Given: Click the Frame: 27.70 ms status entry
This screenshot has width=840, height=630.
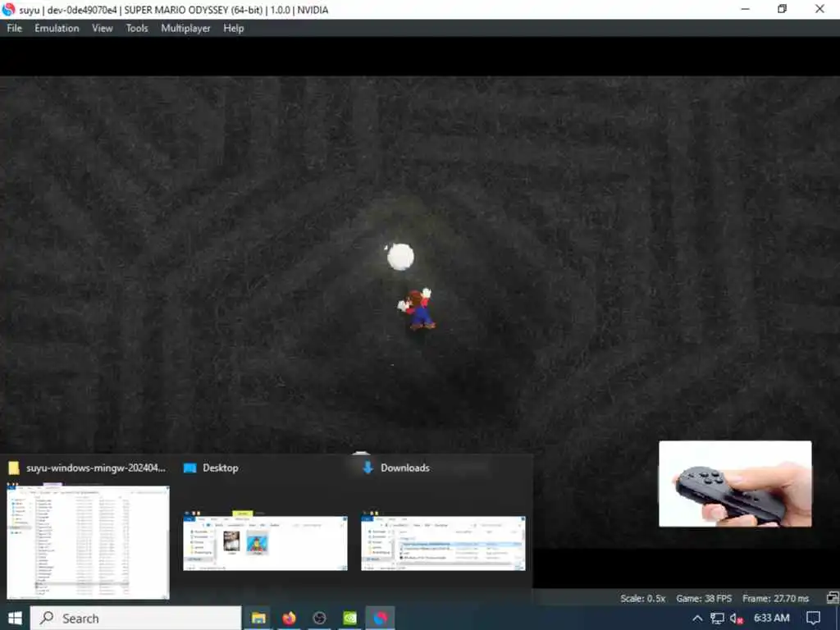Looking at the screenshot, I should 775,598.
